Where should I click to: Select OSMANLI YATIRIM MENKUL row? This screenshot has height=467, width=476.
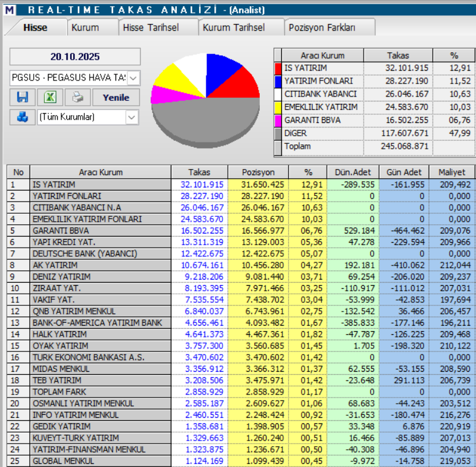[241, 404]
